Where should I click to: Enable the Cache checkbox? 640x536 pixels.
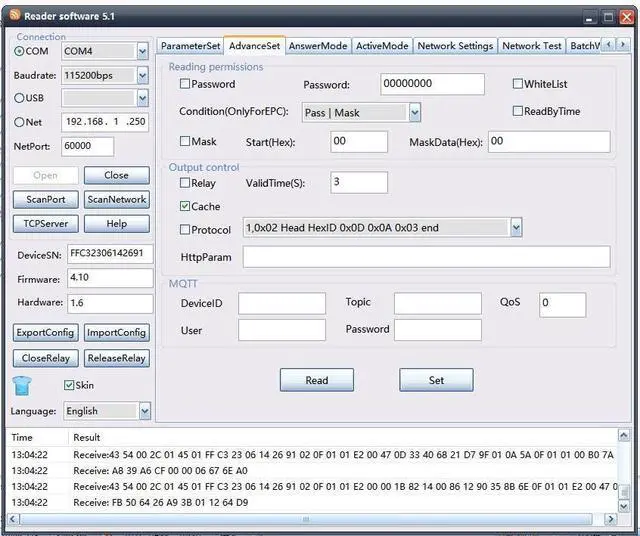185,206
